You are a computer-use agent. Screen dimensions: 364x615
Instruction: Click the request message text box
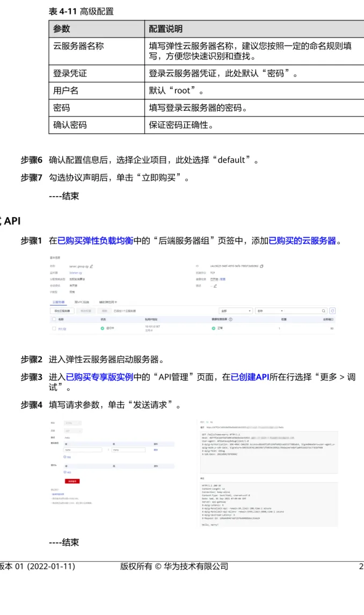(x=269, y=452)
